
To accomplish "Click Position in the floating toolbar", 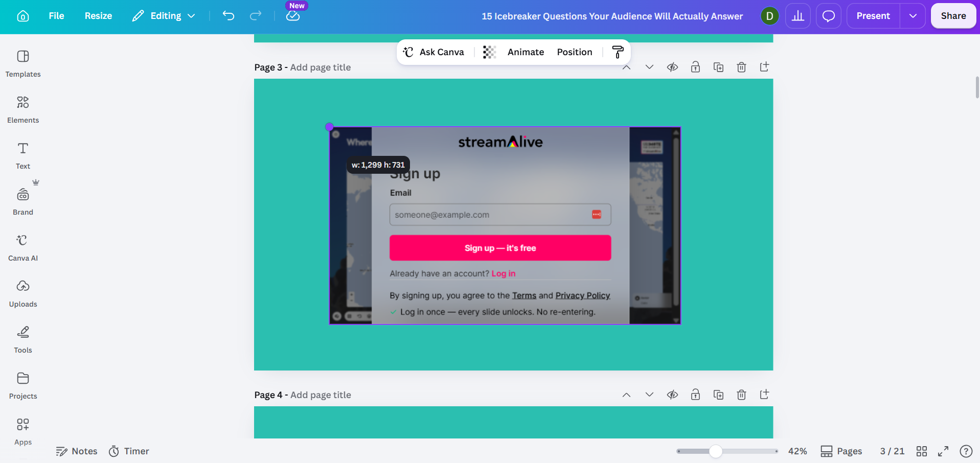I will point(575,52).
